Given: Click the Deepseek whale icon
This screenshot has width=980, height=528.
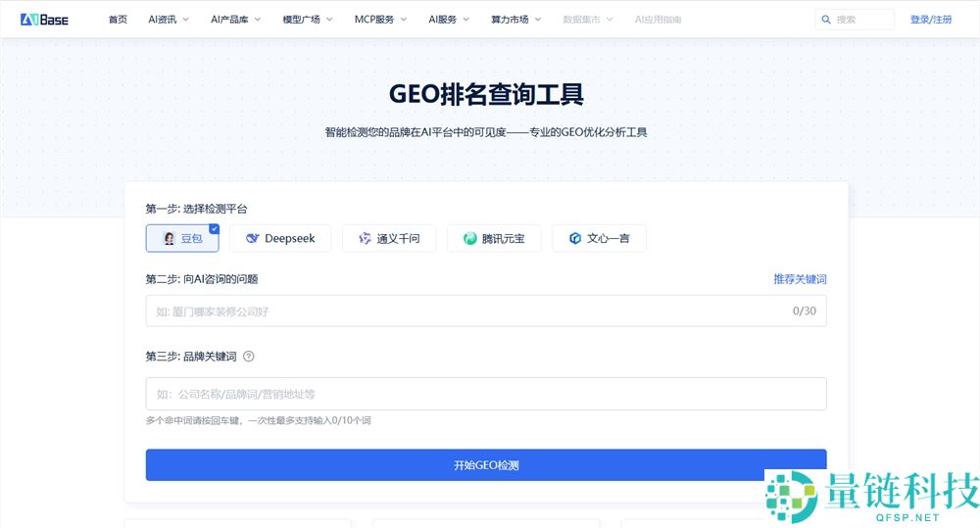Looking at the screenshot, I should click(x=253, y=238).
